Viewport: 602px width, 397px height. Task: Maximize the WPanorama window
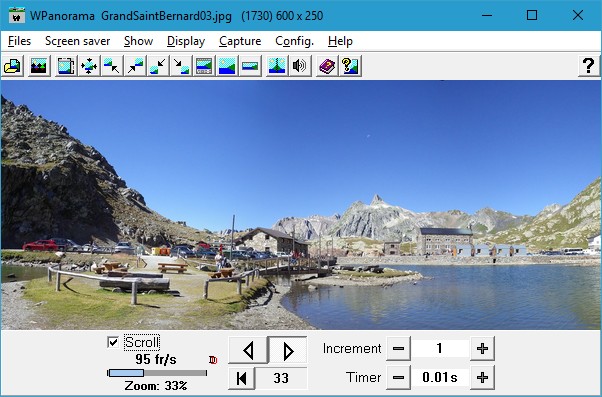click(x=532, y=15)
